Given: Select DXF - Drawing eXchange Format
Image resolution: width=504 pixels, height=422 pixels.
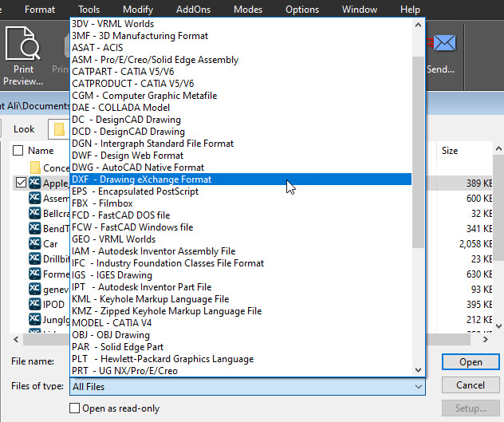Looking at the screenshot, I should click(x=241, y=179).
